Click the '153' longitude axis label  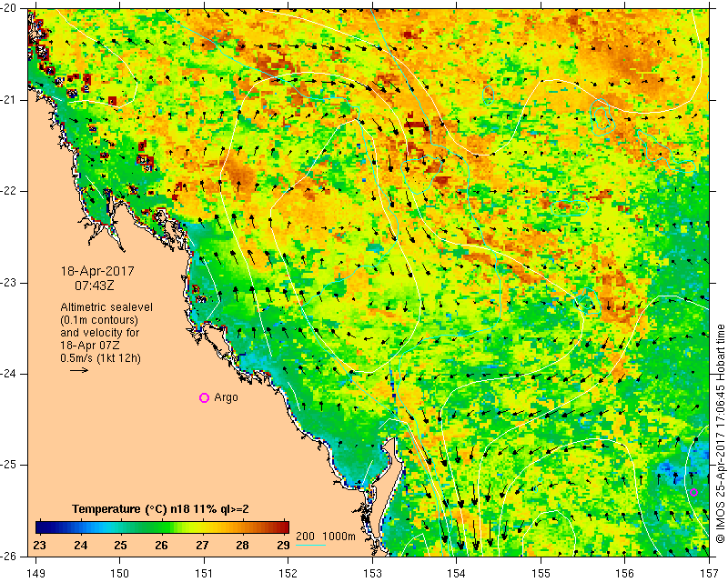pyautogui.click(x=372, y=574)
